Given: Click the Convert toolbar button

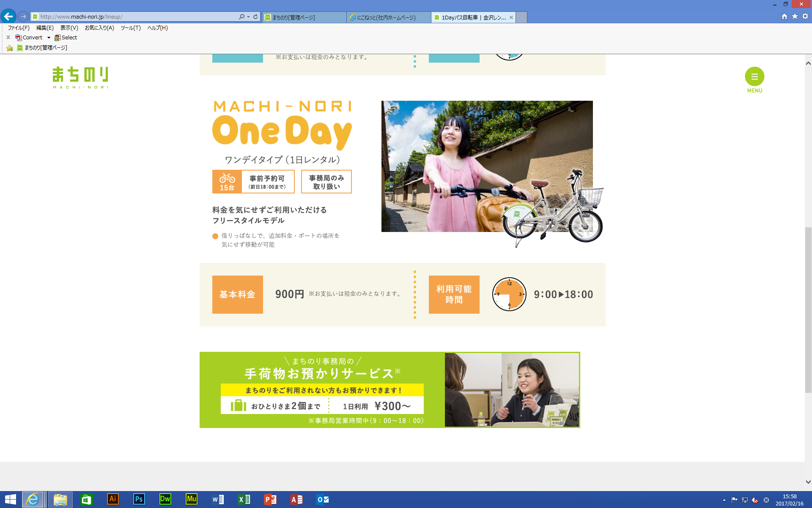Looking at the screenshot, I should tap(29, 37).
